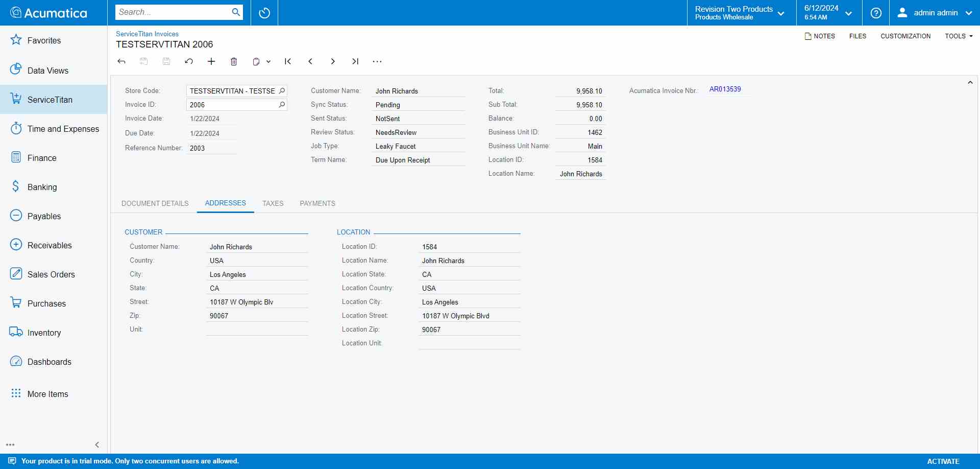Switch to TAXES tab

pyautogui.click(x=273, y=203)
